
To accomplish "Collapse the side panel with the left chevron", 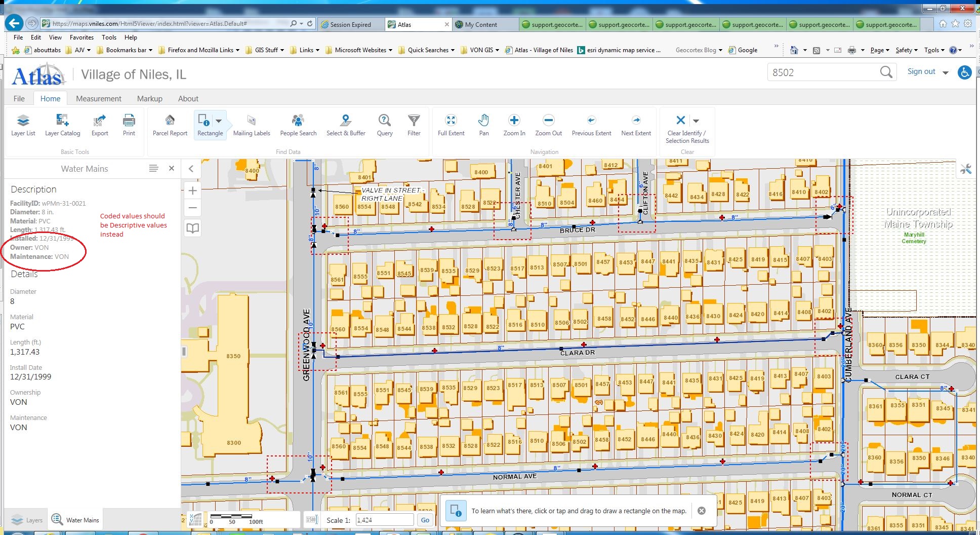I will point(191,169).
